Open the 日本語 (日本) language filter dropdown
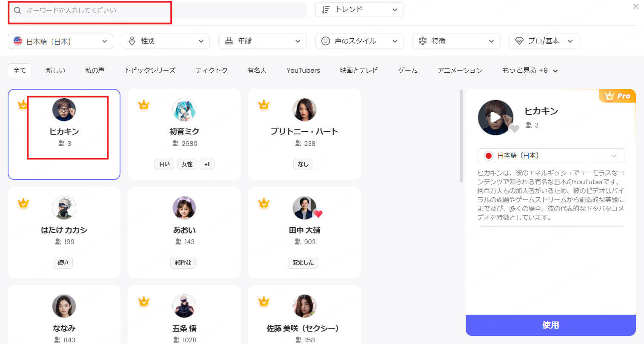This screenshot has height=344, width=644. click(60, 41)
